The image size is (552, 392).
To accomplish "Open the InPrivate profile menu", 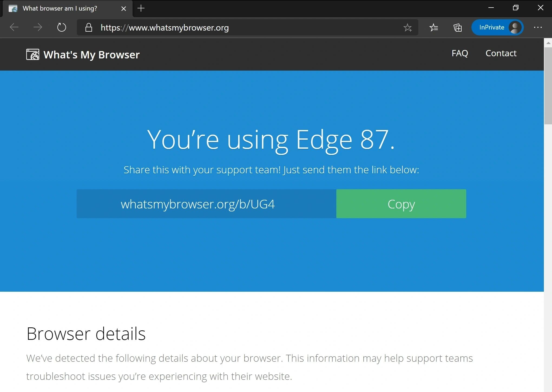I will click(497, 27).
